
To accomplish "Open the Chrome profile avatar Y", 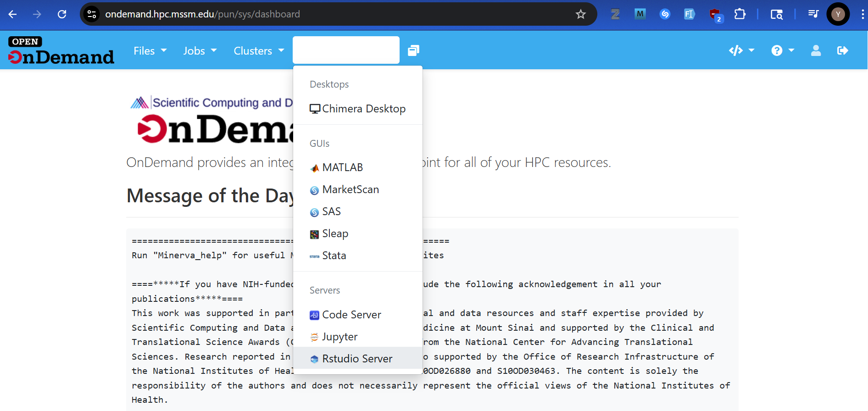I will [x=838, y=14].
